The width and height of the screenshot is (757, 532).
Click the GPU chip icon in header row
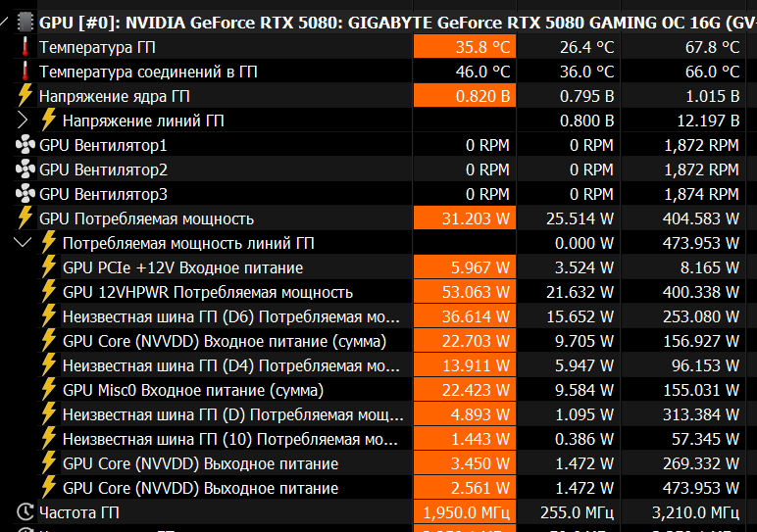click(25, 23)
